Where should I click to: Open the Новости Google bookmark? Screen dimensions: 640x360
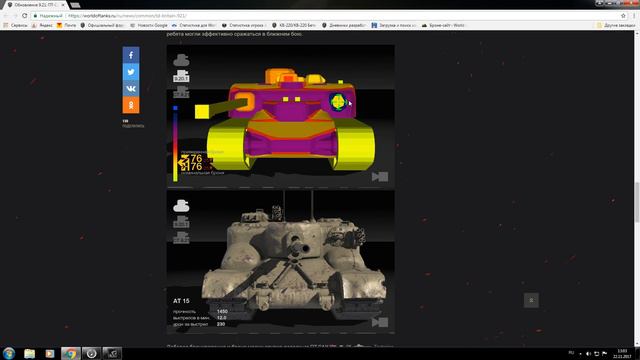(x=149, y=25)
